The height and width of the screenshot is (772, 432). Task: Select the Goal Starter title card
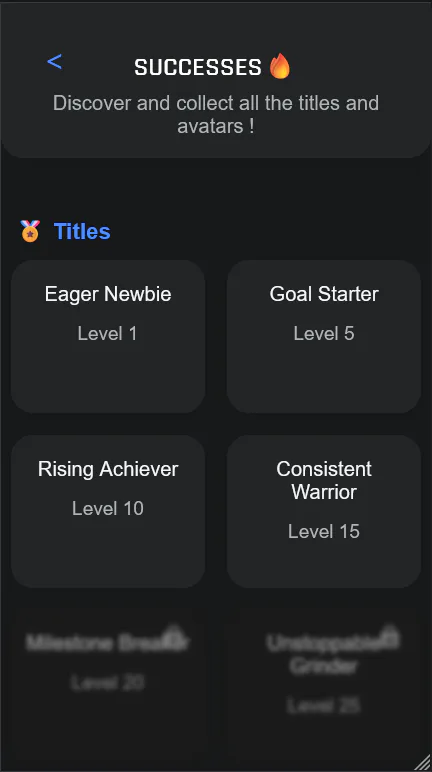[x=324, y=336]
